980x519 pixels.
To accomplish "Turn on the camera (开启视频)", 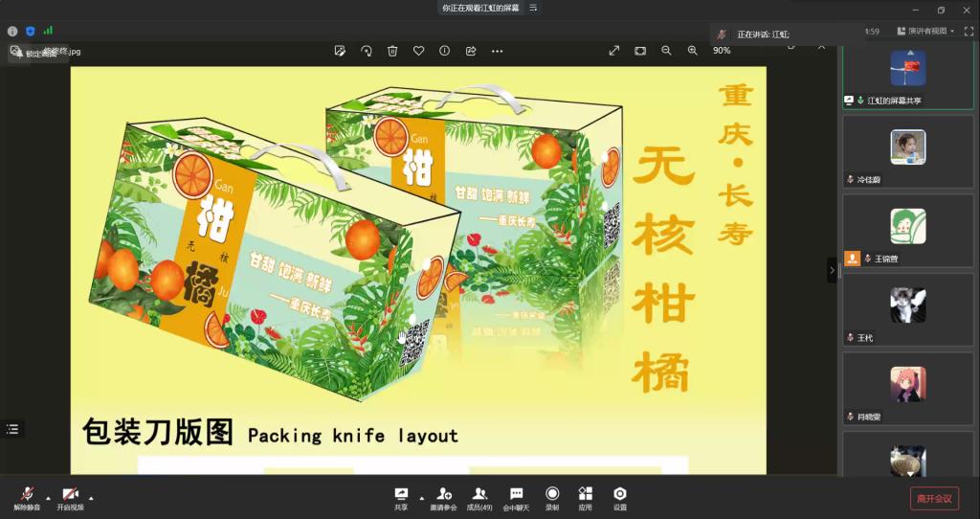I will pyautogui.click(x=70, y=496).
